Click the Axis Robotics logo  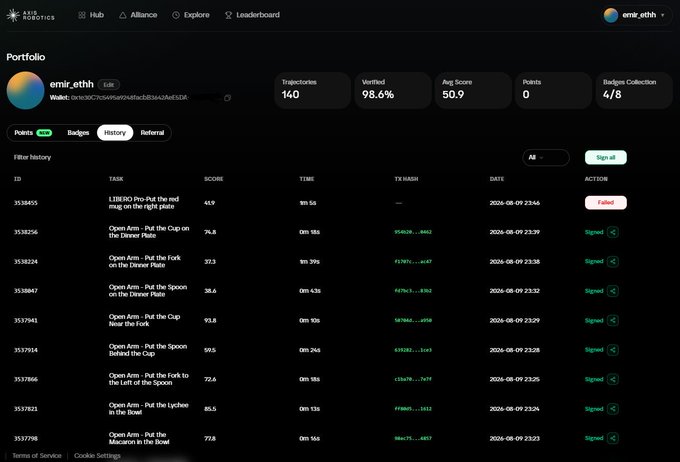(x=30, y=15)
